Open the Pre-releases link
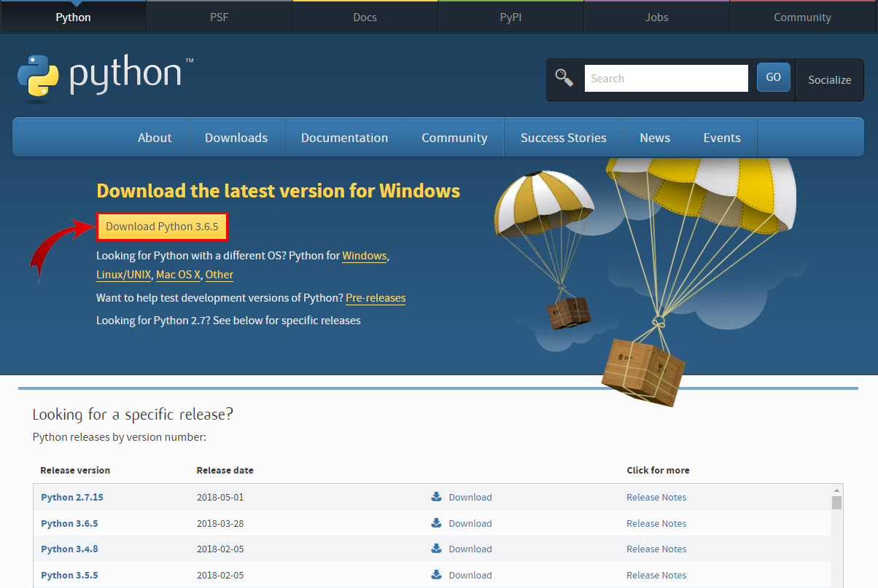Image resolution: width=878 pixels, height=588 pixels. (x=376, y=298)
